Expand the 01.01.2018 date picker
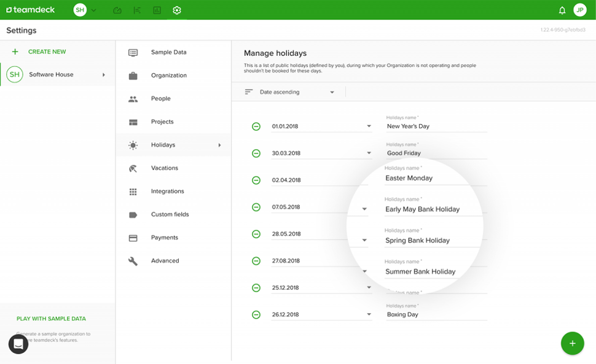Screen dimensions: 596x364 pos(369,126)
